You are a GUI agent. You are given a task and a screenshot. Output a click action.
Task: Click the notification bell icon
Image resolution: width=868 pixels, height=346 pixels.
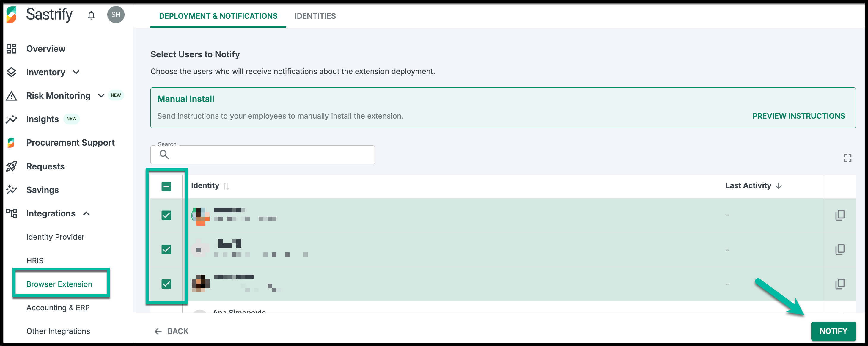pos(91,15)
